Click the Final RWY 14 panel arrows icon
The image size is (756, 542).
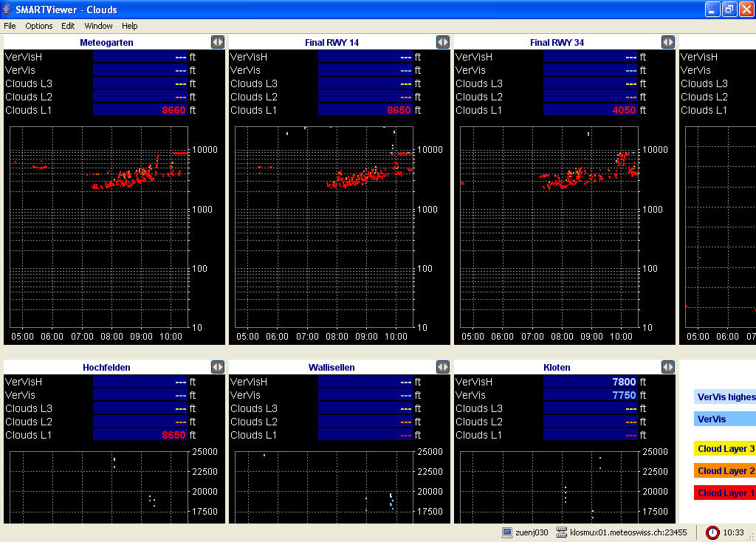point(442,42)
